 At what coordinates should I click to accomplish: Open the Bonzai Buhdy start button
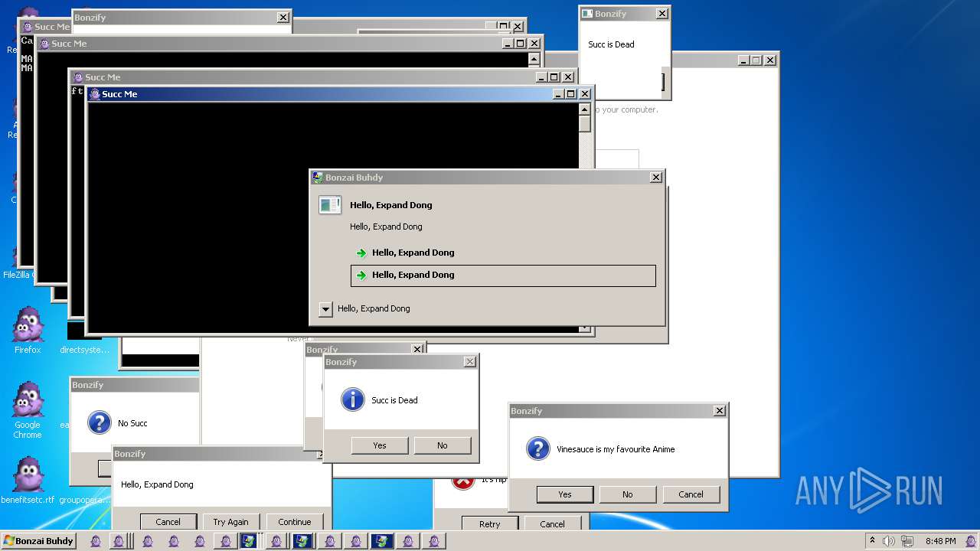(x=38, y=540)
